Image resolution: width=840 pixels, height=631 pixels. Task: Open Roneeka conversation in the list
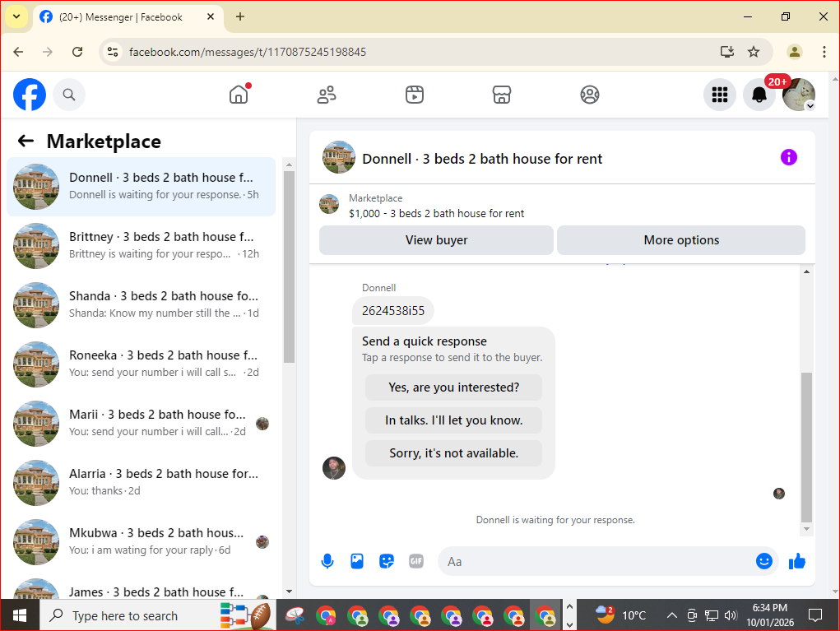pos(142,364)
